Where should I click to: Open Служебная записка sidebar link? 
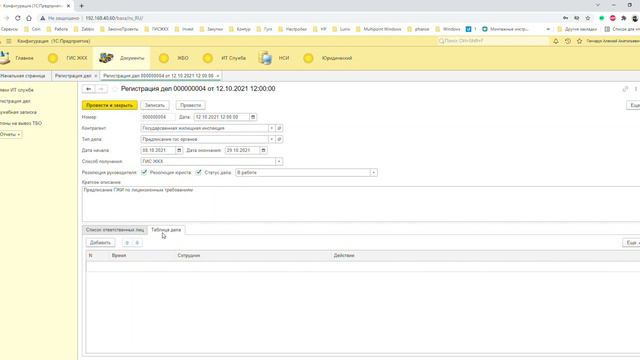click(x=18, y=112)
